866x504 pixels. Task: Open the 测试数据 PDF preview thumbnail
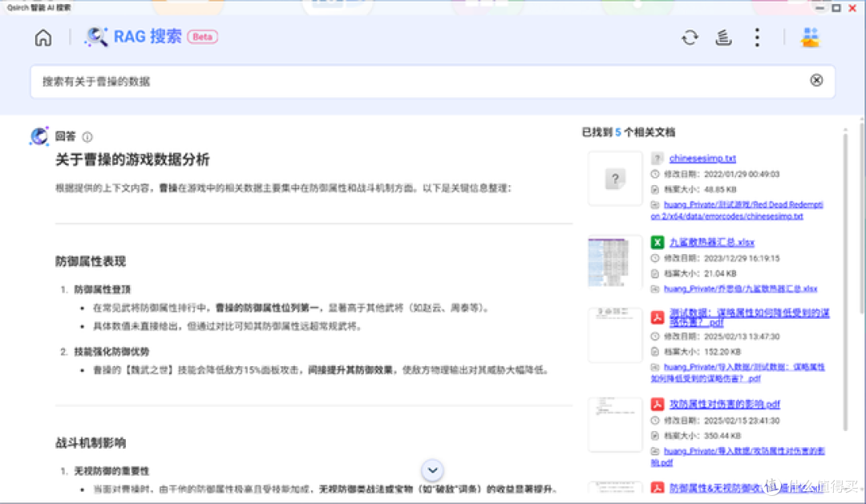[615, 335]
